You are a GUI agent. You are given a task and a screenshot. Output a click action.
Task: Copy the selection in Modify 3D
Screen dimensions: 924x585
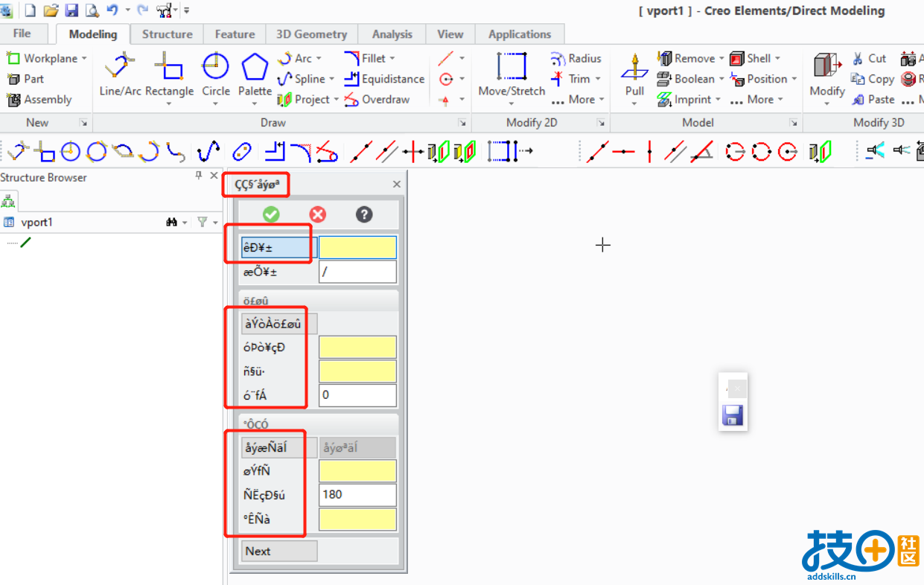click(x=872, y=79)
